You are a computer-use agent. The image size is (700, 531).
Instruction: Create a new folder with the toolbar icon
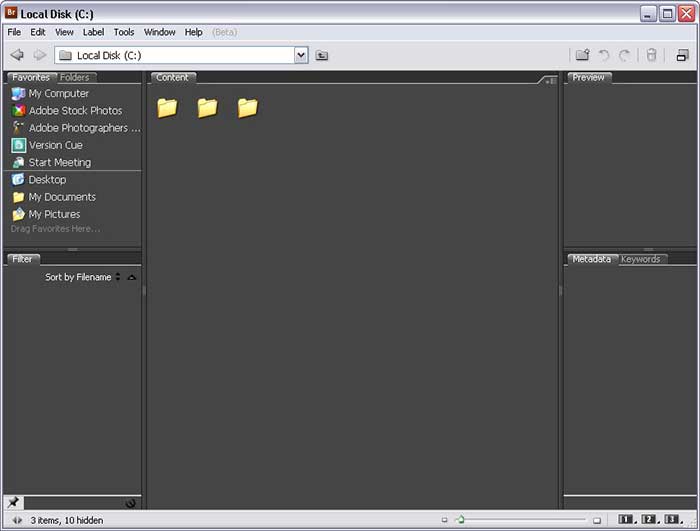click(x=582, y=55)
